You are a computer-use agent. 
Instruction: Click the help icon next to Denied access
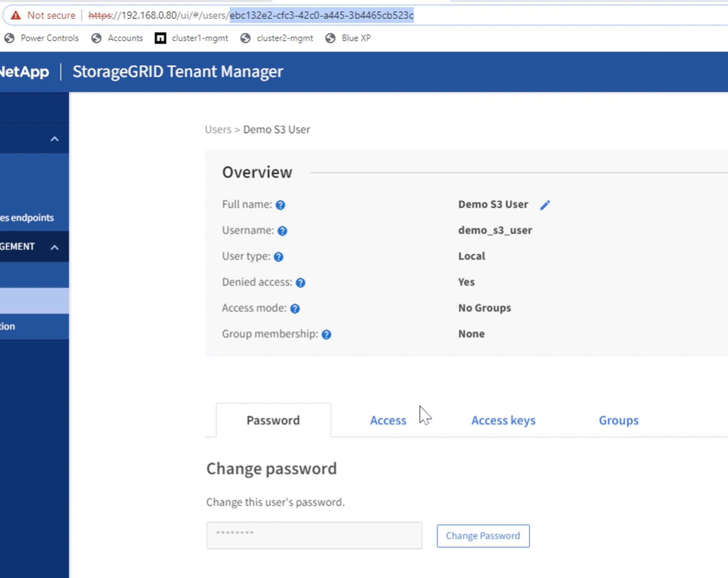pos(301,282)
